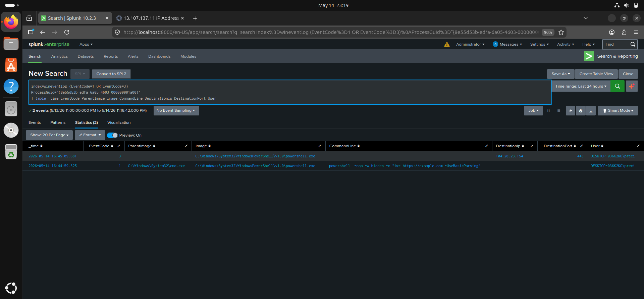Click the Export download icon

pyautogui.click(x=591, y=111)
